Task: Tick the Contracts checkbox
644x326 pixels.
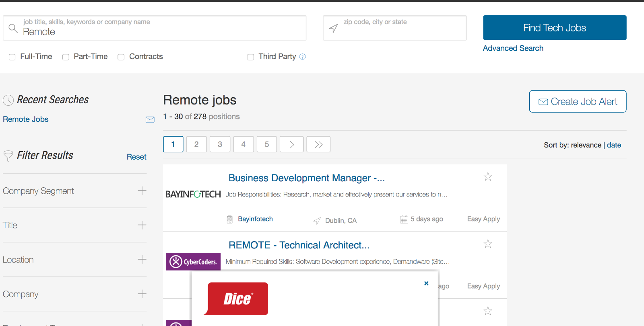Action: 121,57
